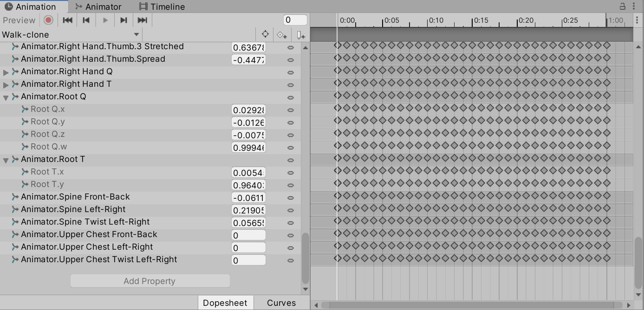The image size is (644, 310).
Task: Switch to Curves view
Action: tap(281, 303)
